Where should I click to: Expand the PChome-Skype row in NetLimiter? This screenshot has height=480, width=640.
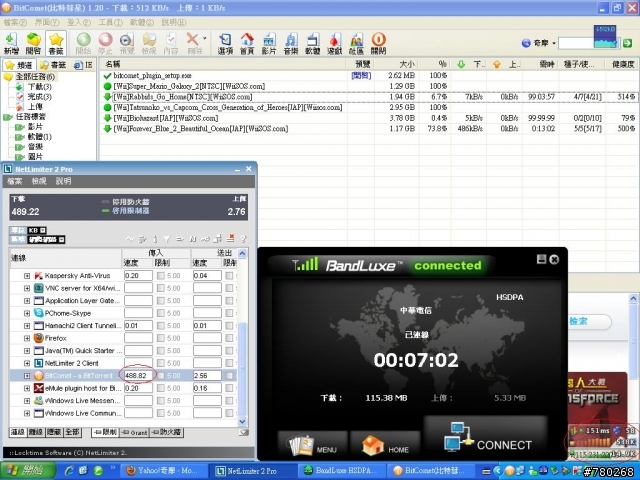tap(27, 313)
